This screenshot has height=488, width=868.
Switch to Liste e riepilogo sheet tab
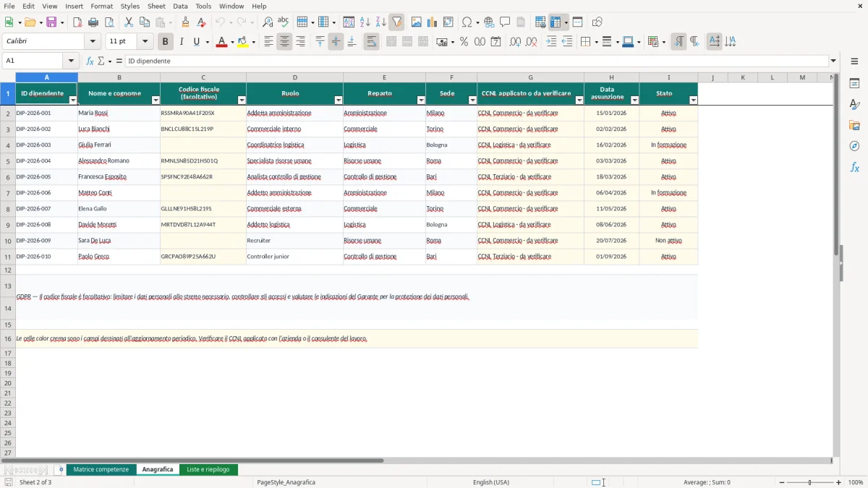(208, 469)
